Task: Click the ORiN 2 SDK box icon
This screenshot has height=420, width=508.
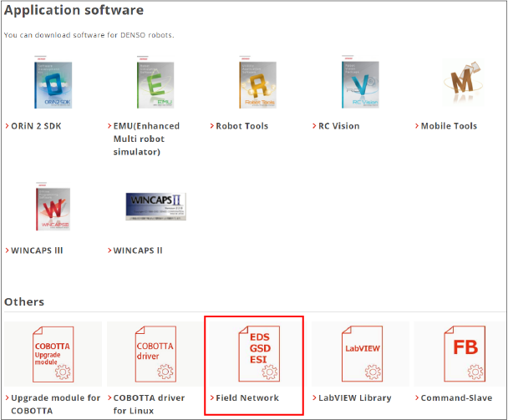Action: point(53,84)
